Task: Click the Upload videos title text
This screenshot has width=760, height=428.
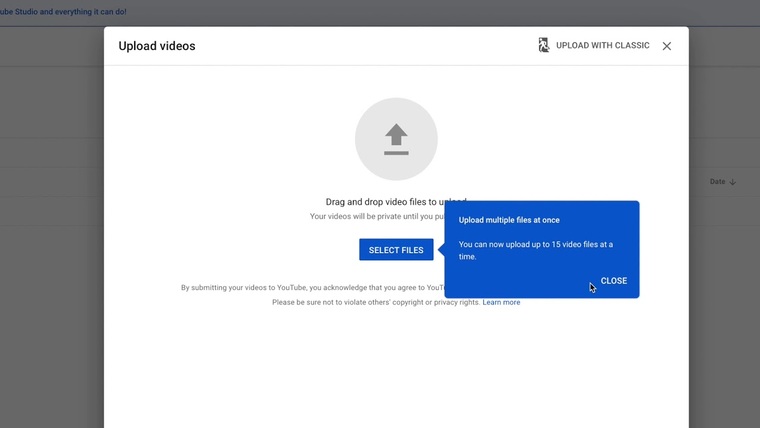Action: tap(157, 46)
